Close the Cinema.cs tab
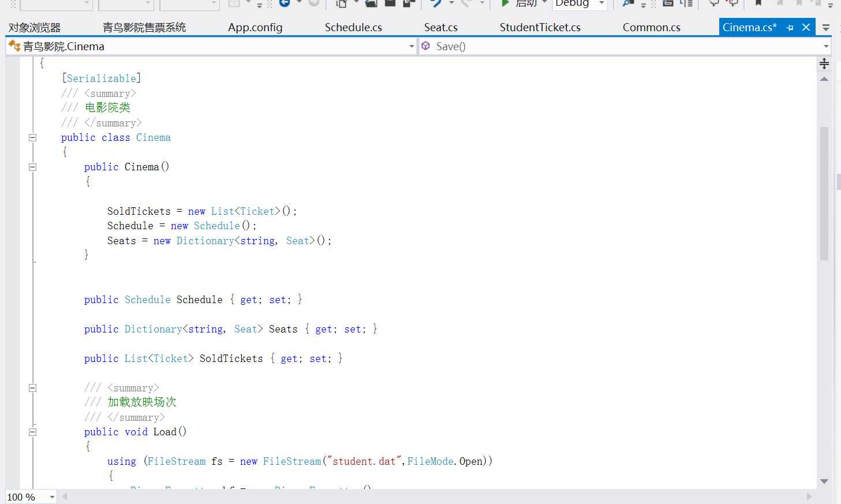This screenshot has height=504, width=841. pyautogui.click(x=806, y=27)
